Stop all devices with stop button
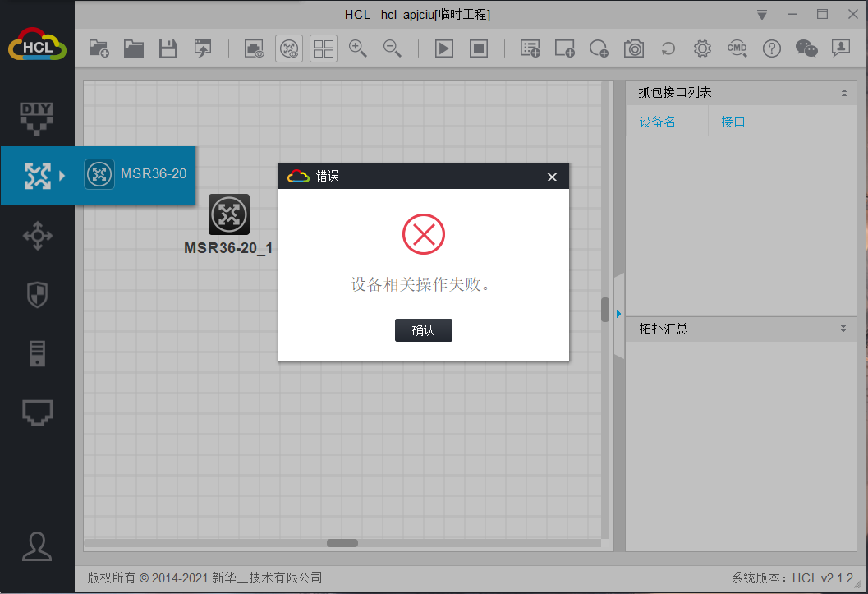Viewport: 868px width, 594px height. tap(479, 48)
